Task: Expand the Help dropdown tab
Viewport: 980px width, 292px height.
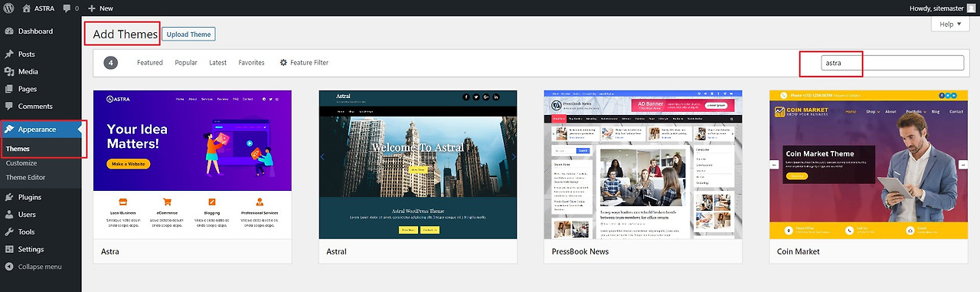Action: pyautogui.click(x=950, y=25)
